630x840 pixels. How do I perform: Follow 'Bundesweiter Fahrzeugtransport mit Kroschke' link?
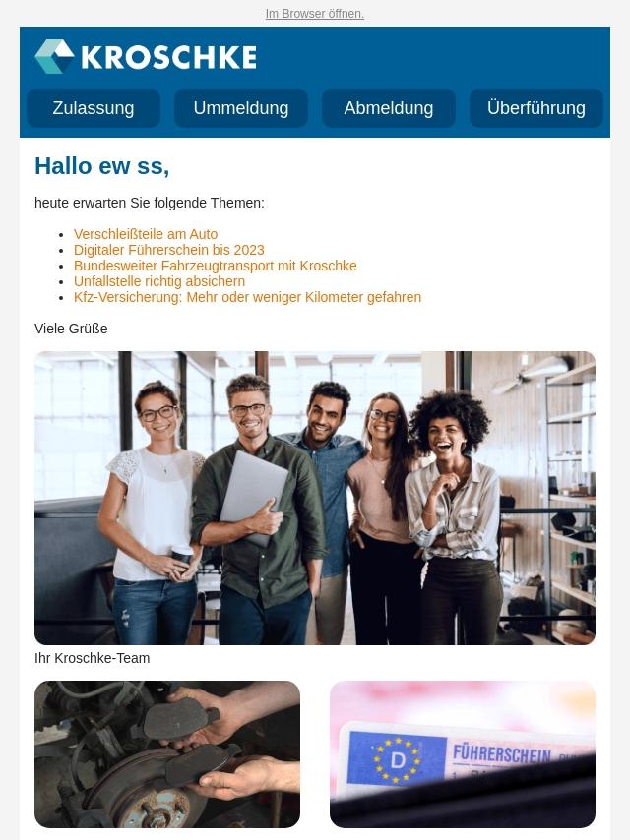215,266
